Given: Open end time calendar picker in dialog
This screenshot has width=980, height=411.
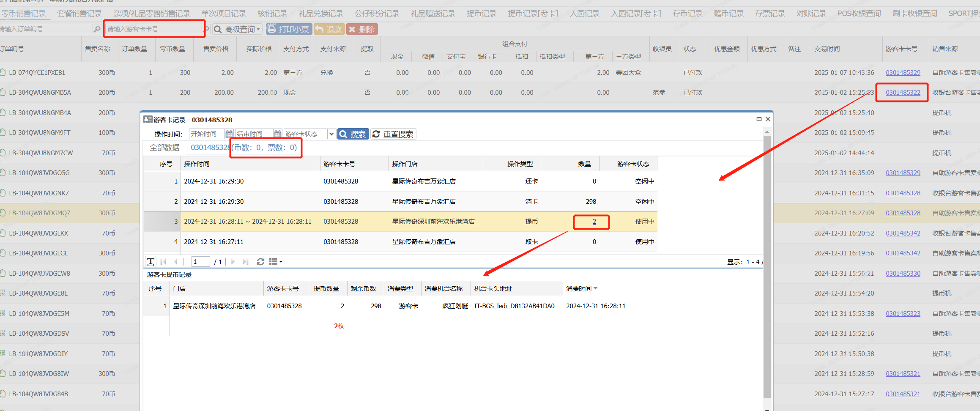Looking at the screenshot, I should pos(277,134).
